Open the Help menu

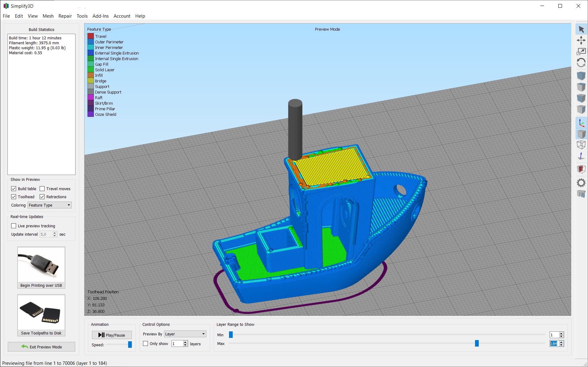click(x=140, y=16)
